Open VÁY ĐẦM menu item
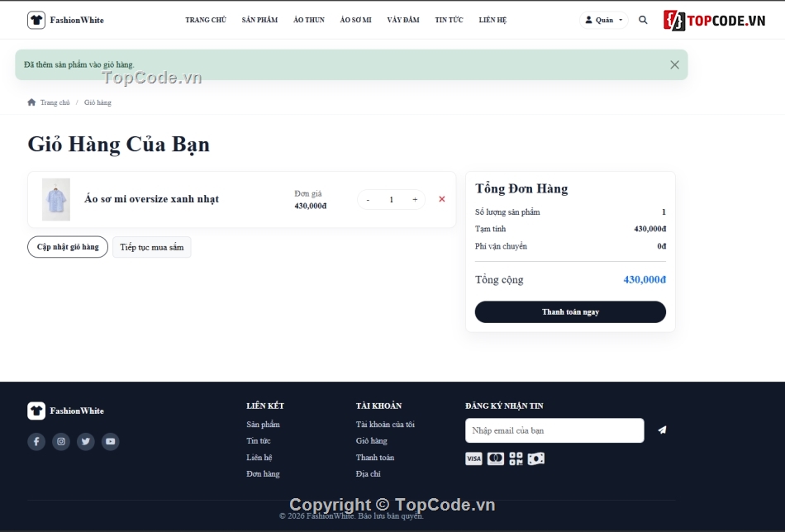Screen dimensions: 785x532 coord(403,20)
